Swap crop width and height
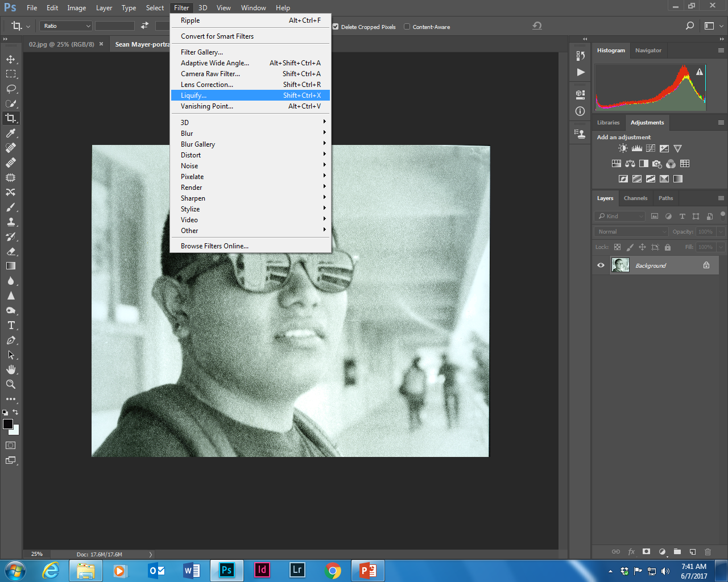This screenshot has height=582, width=728. point(144,26)
